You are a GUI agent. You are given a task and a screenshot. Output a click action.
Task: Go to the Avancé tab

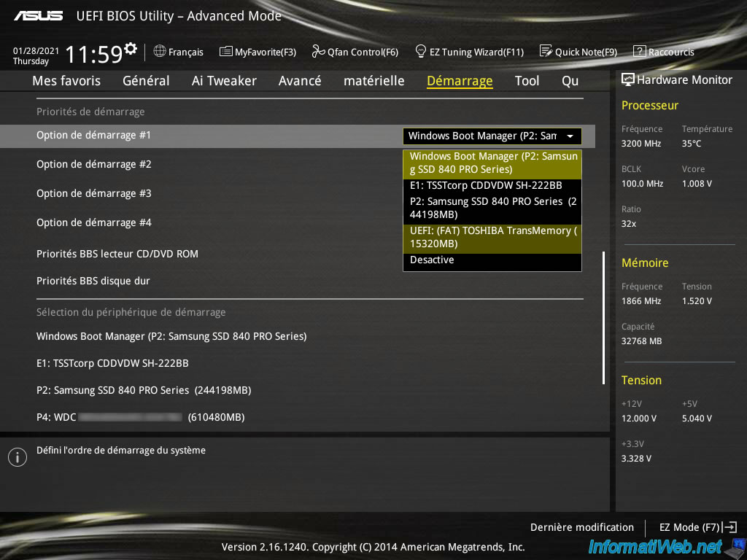pyautogui.click(x=300, y=81)
